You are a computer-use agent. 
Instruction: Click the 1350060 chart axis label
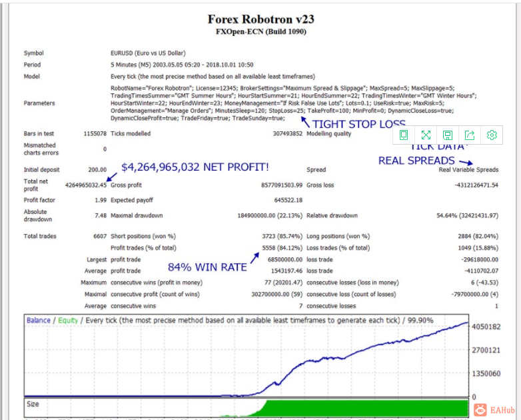coord(486,373)
